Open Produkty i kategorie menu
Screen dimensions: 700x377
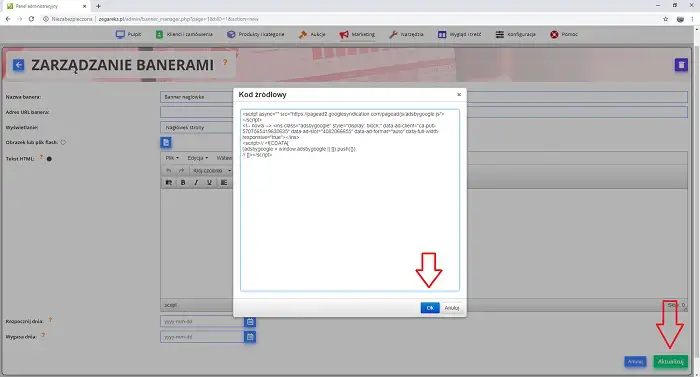(255, 34)
